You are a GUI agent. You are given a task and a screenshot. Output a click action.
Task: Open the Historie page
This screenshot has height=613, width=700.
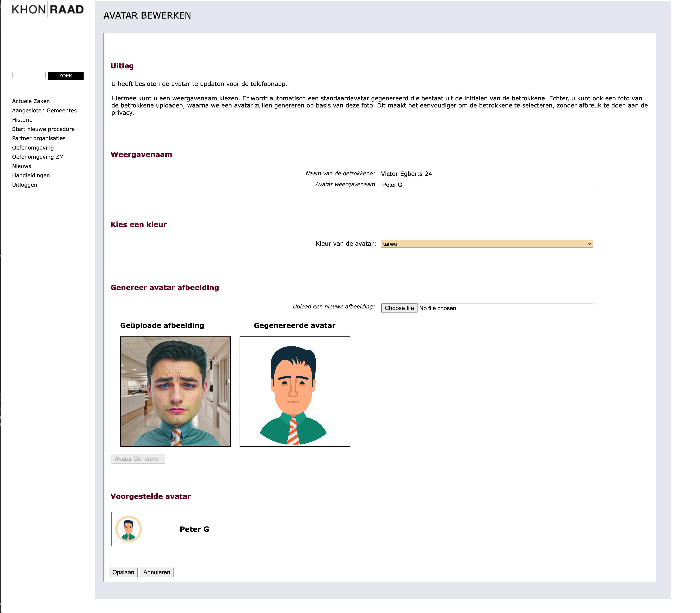tap(22, 120)
